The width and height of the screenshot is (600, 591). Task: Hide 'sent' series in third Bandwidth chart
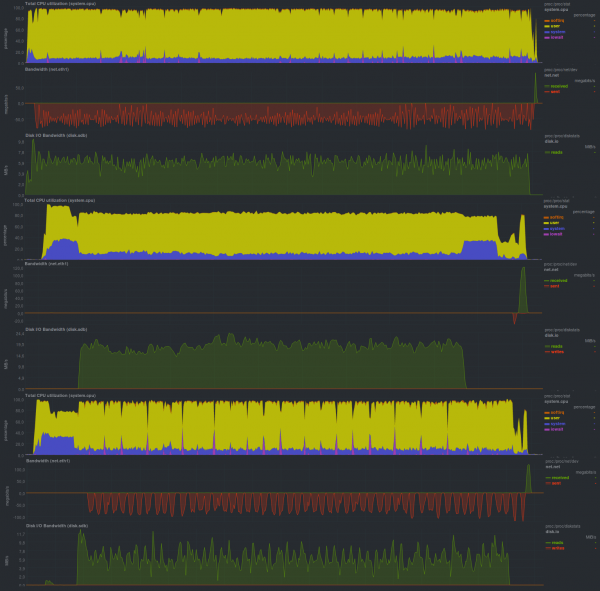pyautogui.click(x=553, y=482)
